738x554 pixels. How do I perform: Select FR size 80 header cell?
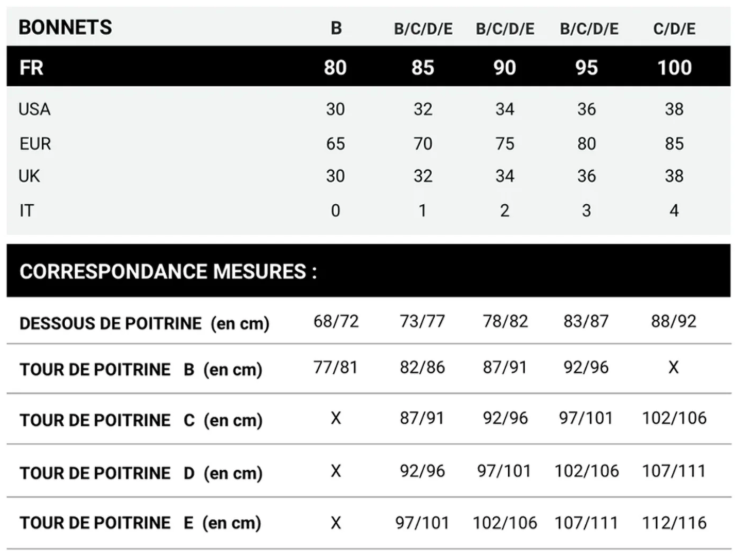tap(336, 68)
